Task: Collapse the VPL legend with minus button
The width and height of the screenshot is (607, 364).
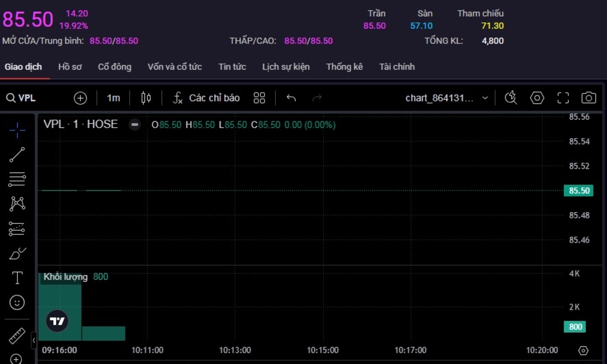Action: coord(135,124)
